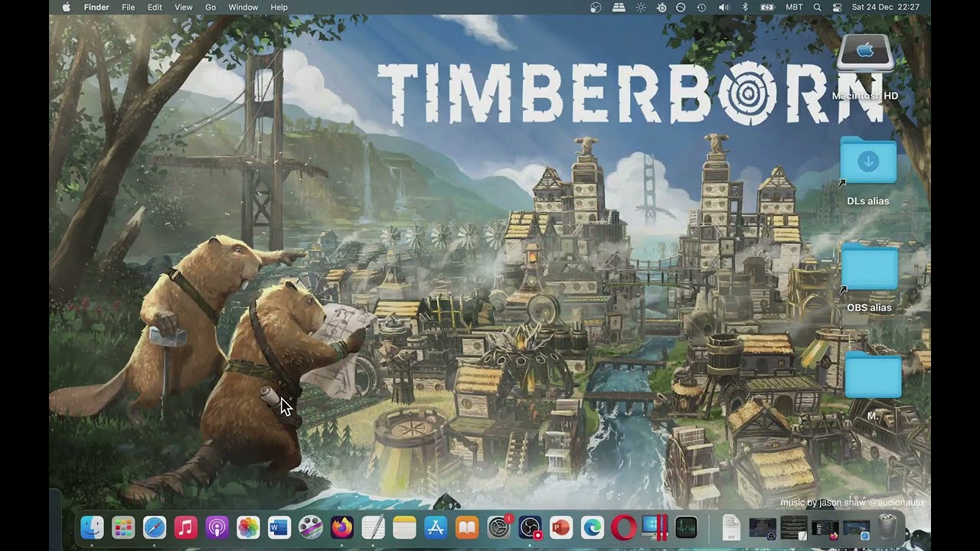Screen dimensions: 980x551
Task: Open the Finder menu
Action: pyautogui.click(x=96, y=7)
